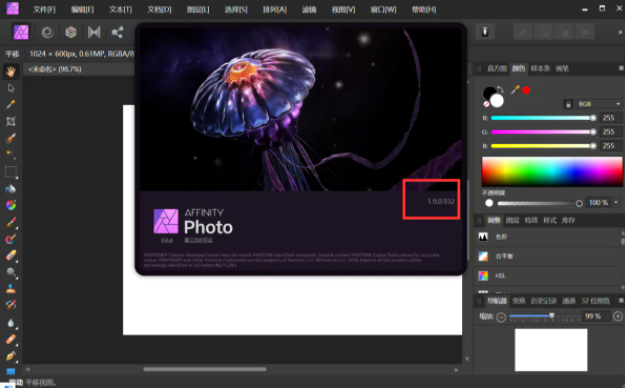Open the 编辑[E] menu
This screenshot has width=625, height=388.
point(82,10)
